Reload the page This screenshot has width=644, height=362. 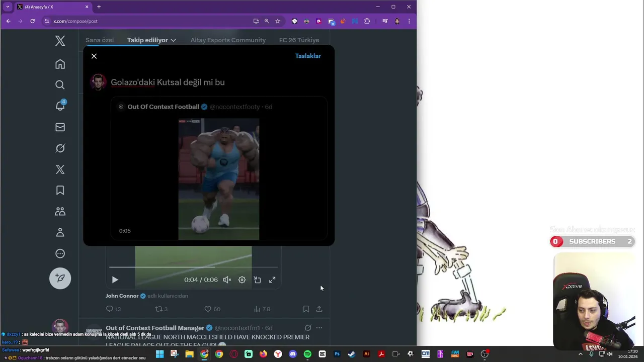[x=32, y=21]
